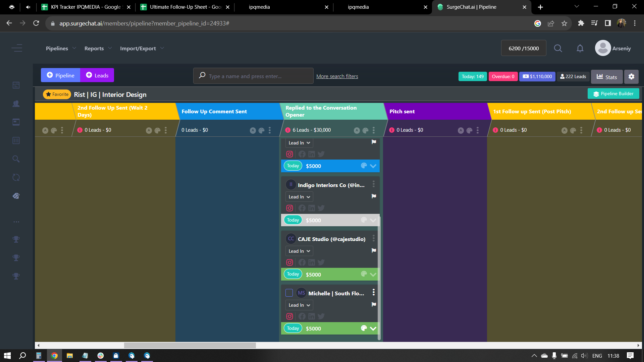Screen dimensions: 644x362
Task: Toggle the hamburger sidebar menu icon
Action: pyautogui.click(x=16, y=48)
